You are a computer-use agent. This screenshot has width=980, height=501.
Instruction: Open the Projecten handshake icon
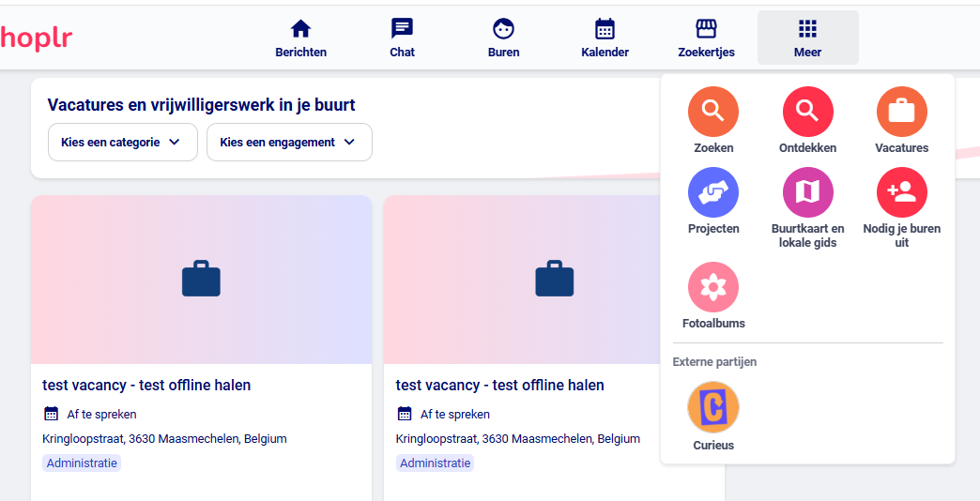coord(713,192)
